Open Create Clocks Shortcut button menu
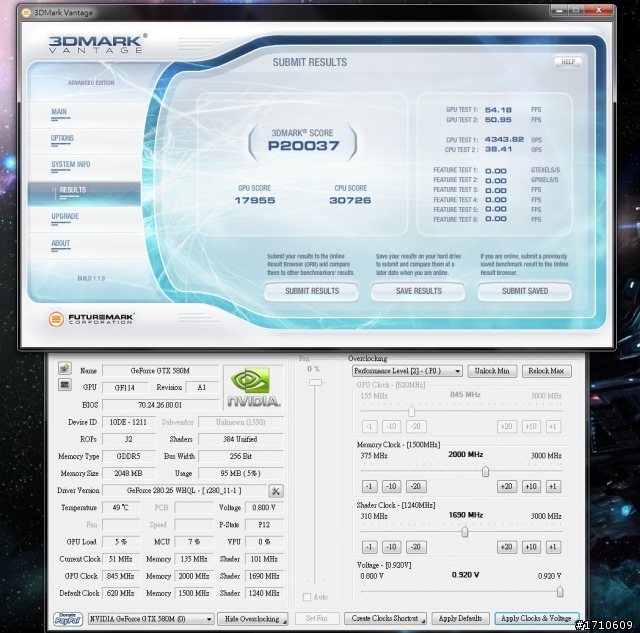Viewport: 640px width, 633px height. click(385, 619)
